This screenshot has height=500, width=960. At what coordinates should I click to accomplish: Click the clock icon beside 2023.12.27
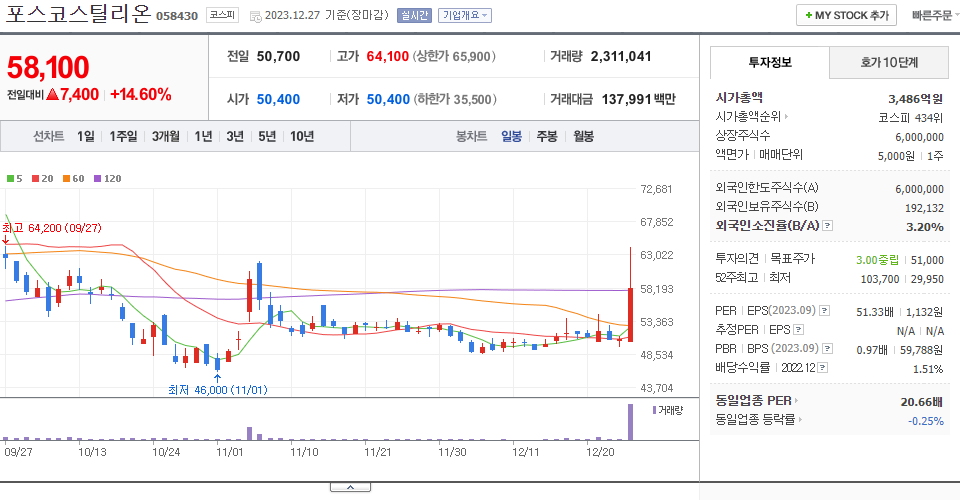[255, 17]
